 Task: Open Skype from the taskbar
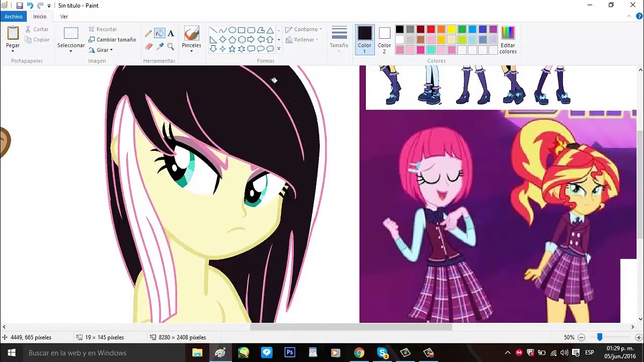[x=382, y=353]
